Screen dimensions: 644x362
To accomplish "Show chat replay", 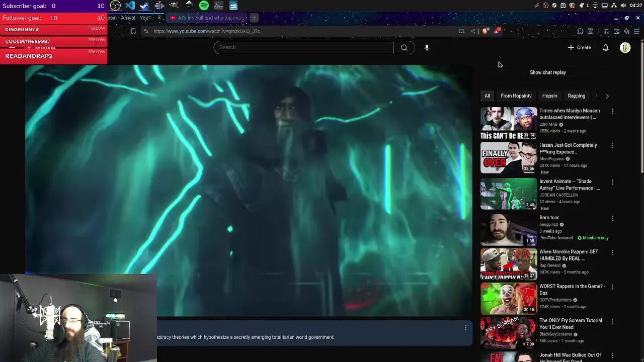I will [547, 72].
